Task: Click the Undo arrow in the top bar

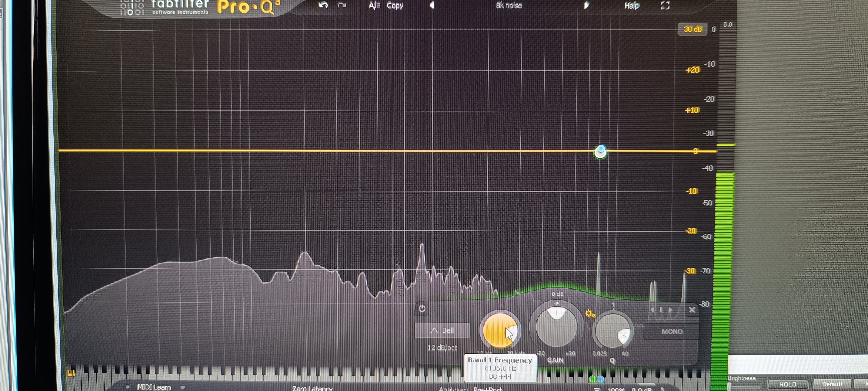Action: 323,5
